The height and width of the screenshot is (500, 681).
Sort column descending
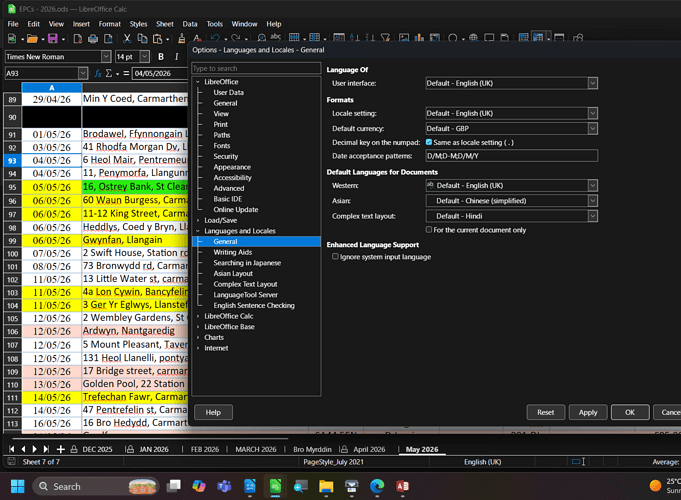370,38
